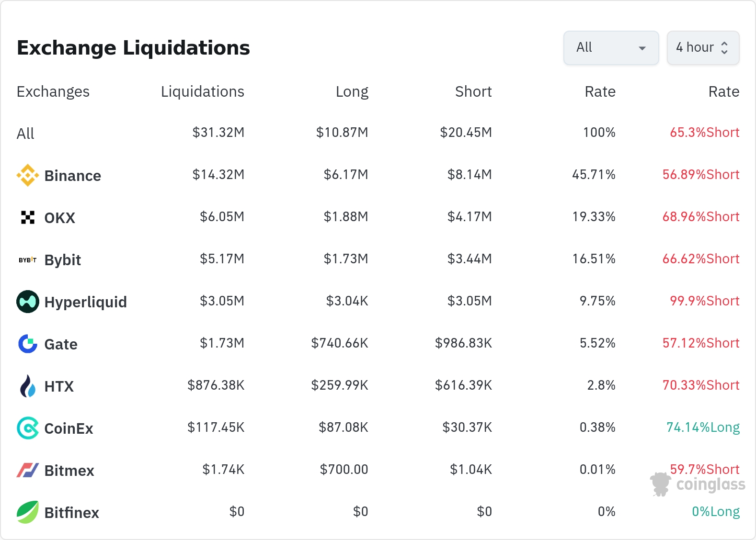Click the Bitfinex leaf logo icon
Image resolution: width=756 pixels, height=540 pixels.
click(x=28, y=512)
